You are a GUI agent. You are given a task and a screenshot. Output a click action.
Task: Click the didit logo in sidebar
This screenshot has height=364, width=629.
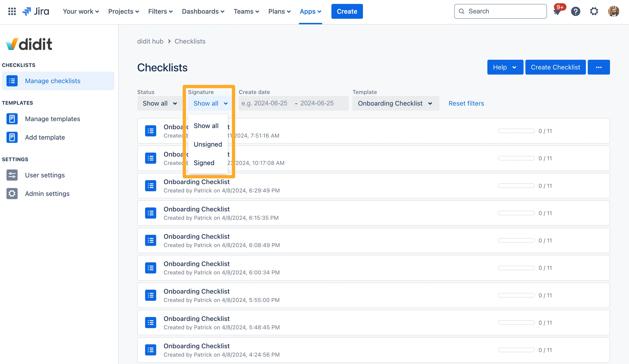pyautogui.click(x=29, y=44)
